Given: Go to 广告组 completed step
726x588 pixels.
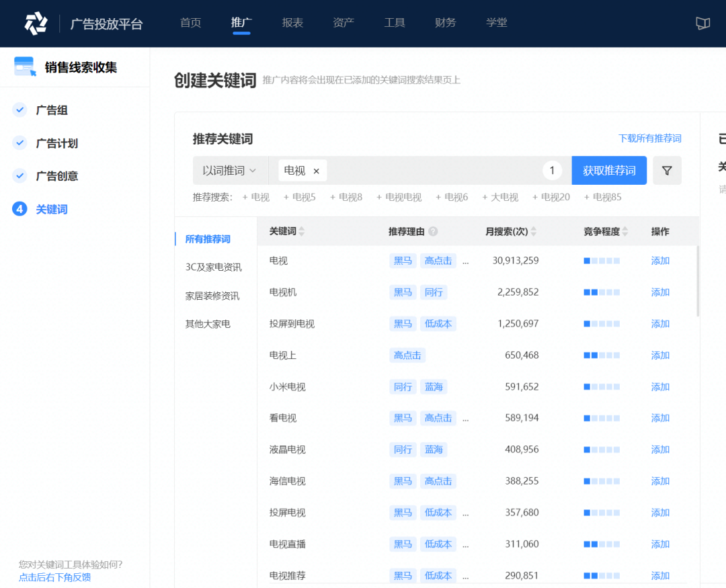Looking at the screenshot, I should click(x=52, y=110).
